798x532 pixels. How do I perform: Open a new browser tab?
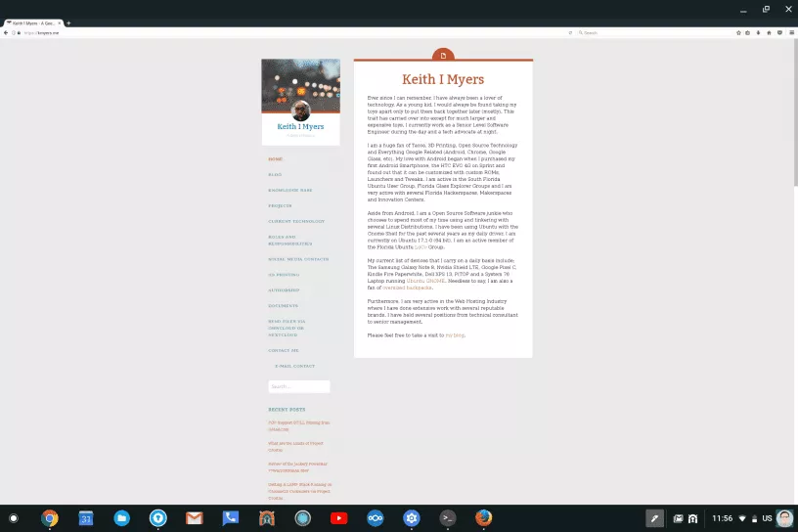point(68,22)
